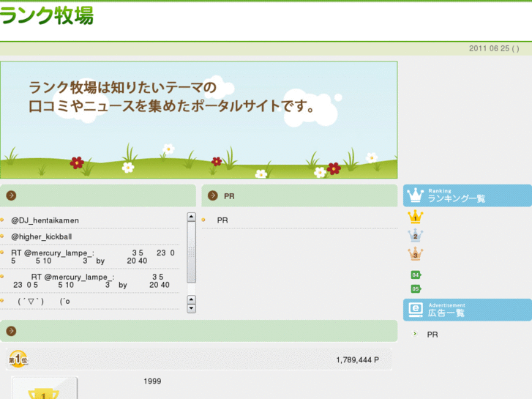Image resolution: width=532 pixels, height=399 pixels.
Task: Click the bottom scroll down arrow of tweet list
Action: pyautogui.click(x=191, y=308)
